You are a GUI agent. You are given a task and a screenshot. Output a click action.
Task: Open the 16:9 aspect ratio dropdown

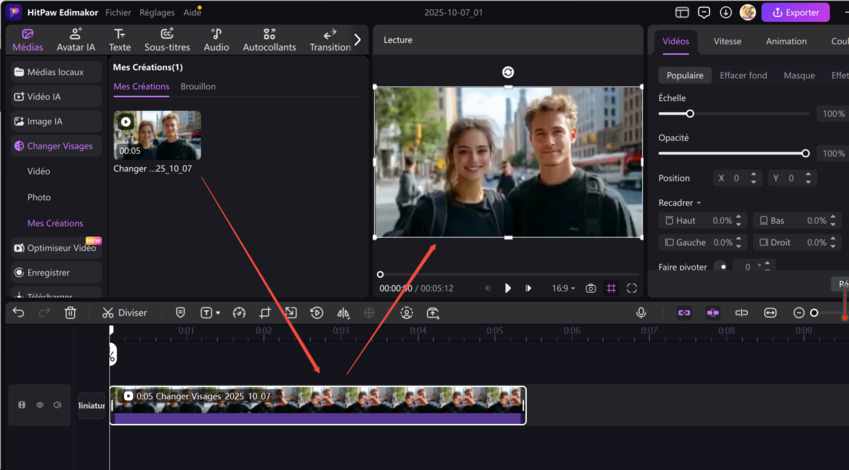click(x=563, y=288)
